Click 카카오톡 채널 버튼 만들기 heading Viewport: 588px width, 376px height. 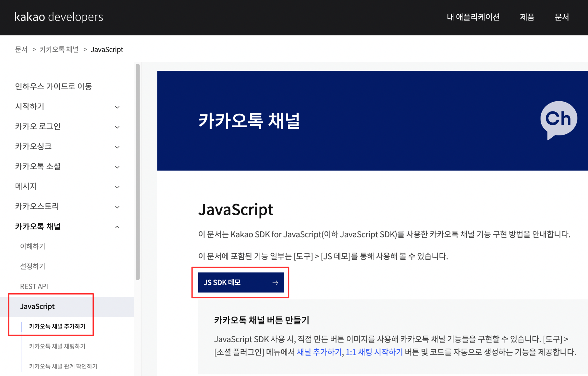(262, 320)
